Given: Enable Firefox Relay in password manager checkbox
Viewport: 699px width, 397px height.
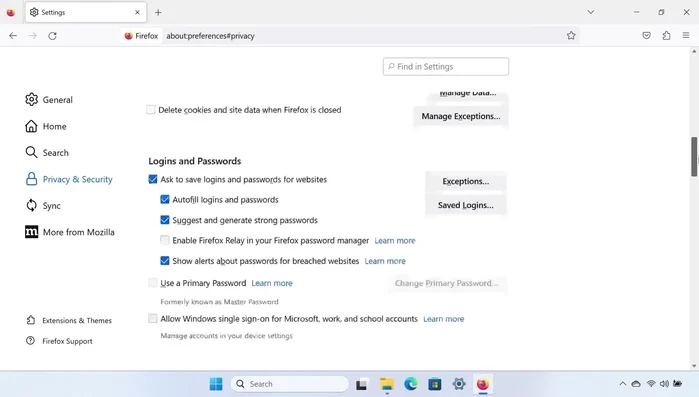Looking at the screenshot, I should coord(165,240).
